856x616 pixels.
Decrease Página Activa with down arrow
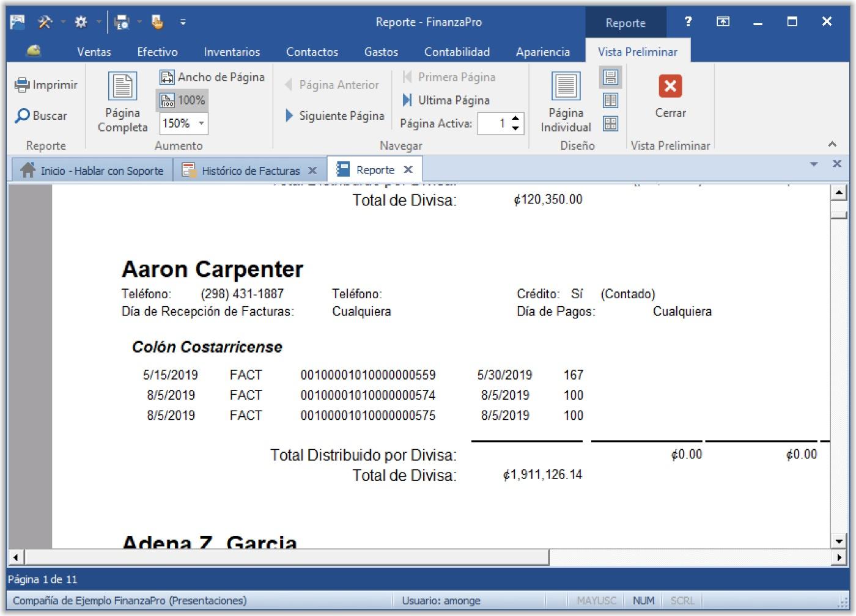pos(515,128)
